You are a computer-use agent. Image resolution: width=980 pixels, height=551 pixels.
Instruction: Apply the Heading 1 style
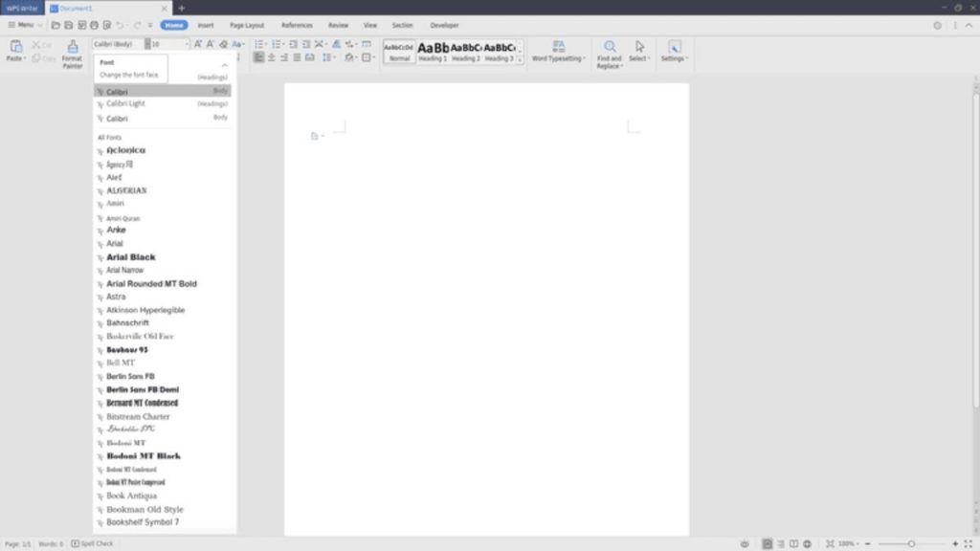click(433, 48)
